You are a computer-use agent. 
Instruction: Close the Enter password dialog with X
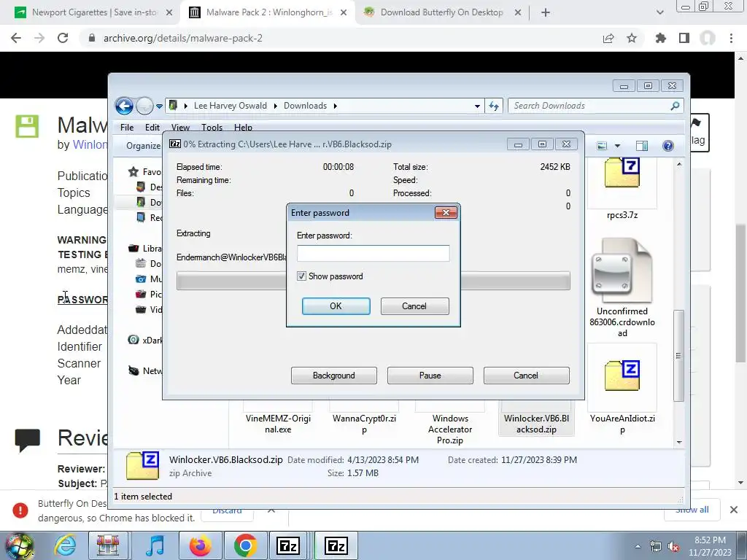coord(446,212)
